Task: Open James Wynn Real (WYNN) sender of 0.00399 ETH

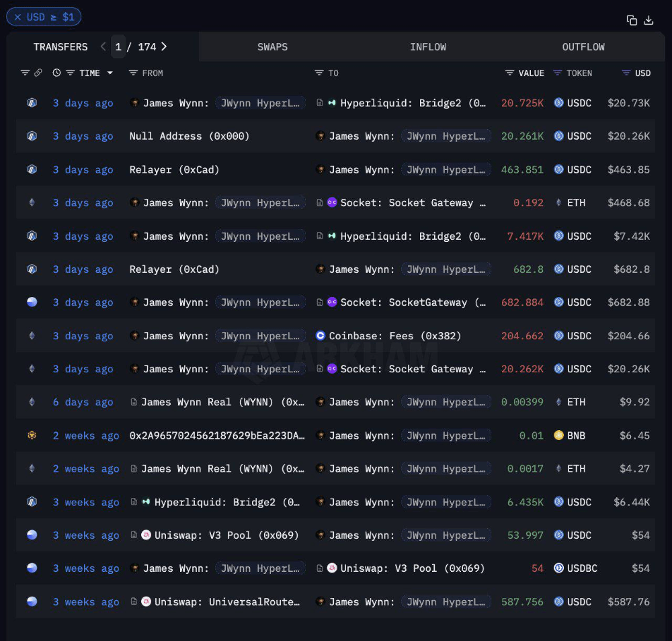Action: point(223,402)
